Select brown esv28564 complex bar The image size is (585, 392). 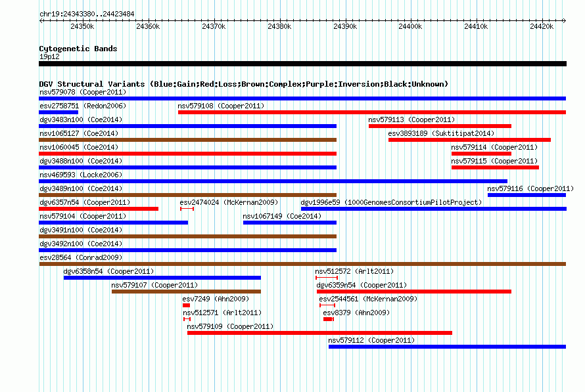coord(302,264)
